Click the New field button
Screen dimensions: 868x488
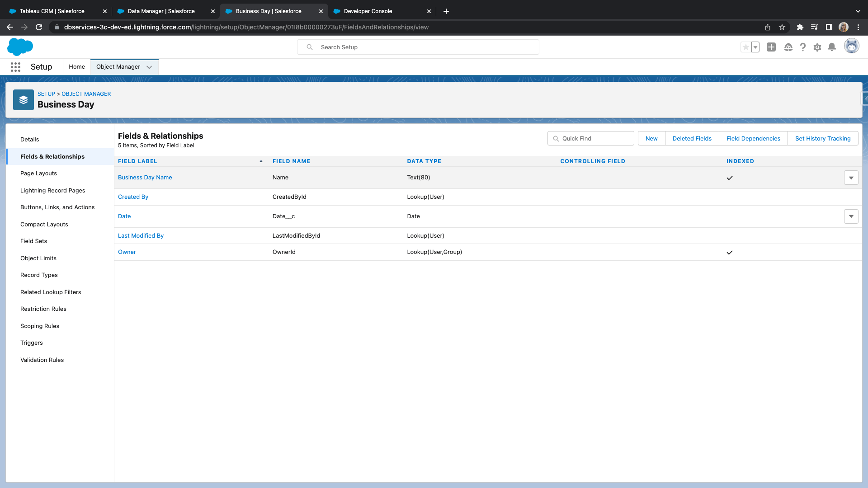[x=651, y=139]
